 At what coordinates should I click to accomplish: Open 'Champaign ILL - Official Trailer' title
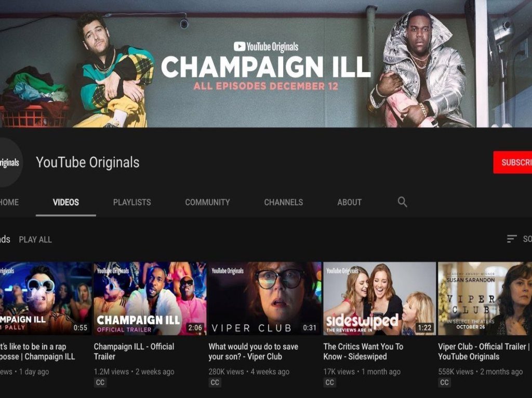(134, 351)
